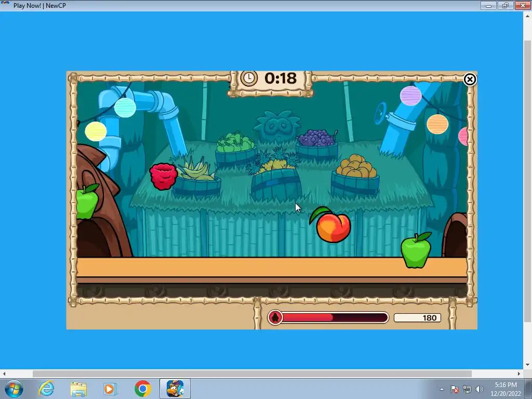The image size is (532, 399).
Task: Click the horizontal scrollbar left arrow
Action: (4, 374)
